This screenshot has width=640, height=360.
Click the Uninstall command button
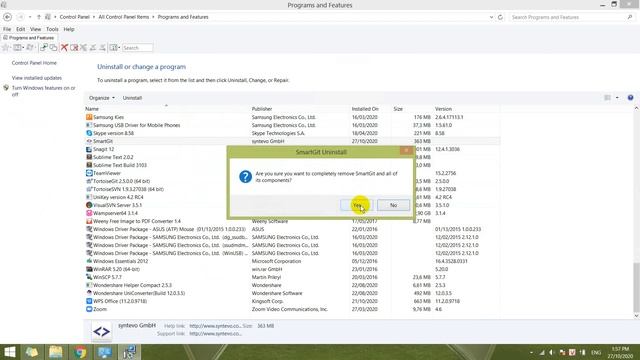[132, 98]
